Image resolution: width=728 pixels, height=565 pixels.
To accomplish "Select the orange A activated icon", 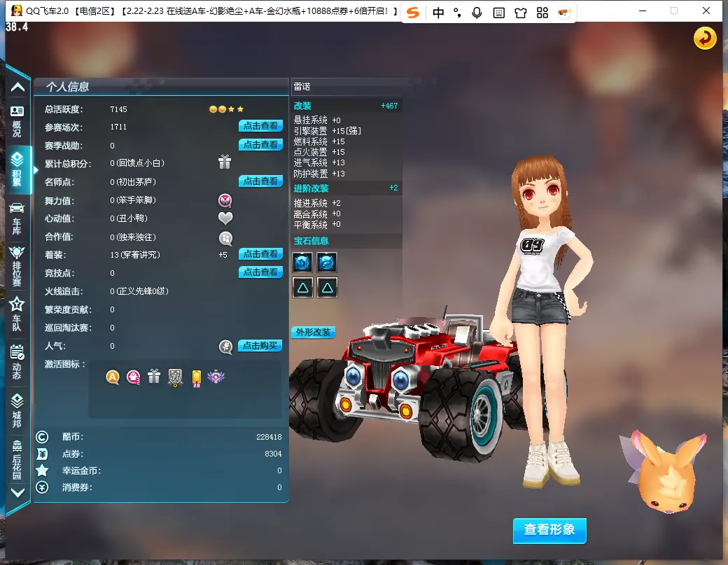I will click(113, 377).
